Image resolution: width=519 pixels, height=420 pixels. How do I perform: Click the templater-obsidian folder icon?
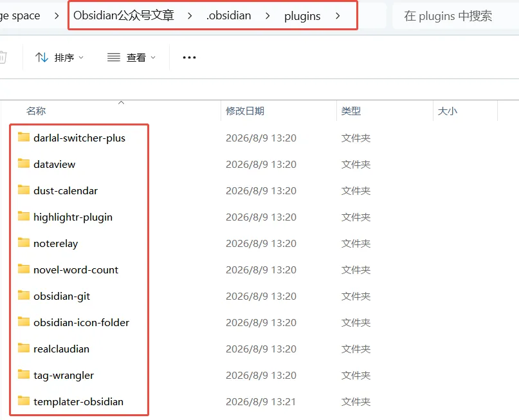24,401
